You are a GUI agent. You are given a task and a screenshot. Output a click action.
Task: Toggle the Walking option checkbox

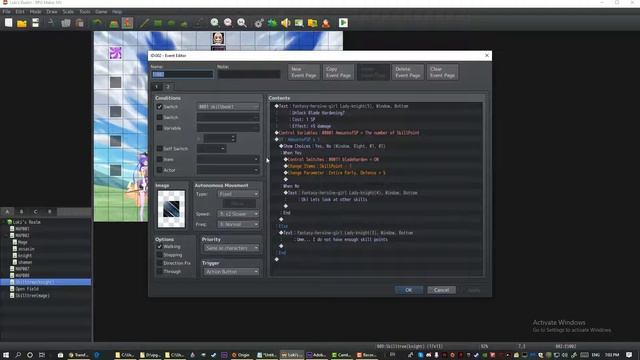(160, 247)
